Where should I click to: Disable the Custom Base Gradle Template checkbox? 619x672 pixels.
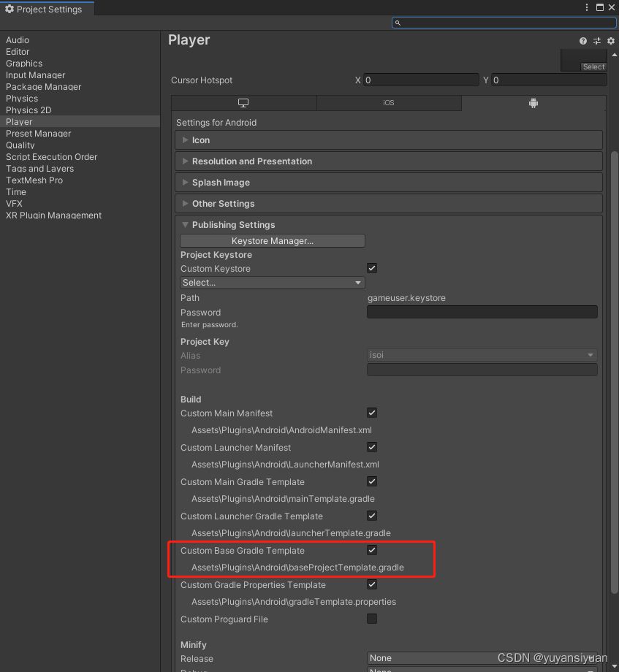pyautogui.click(x=372, y=550)
